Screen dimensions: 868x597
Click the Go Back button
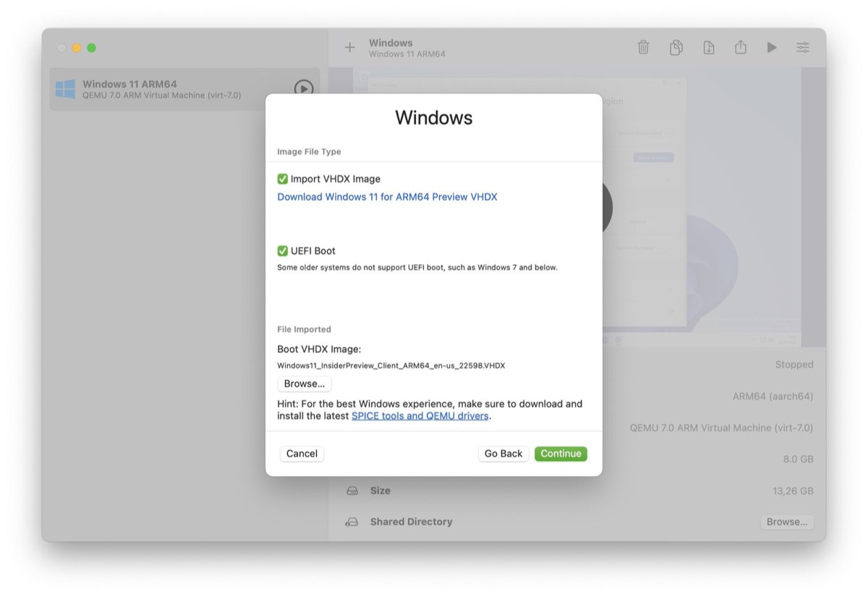pyautogui.click(x=503, y=454)
